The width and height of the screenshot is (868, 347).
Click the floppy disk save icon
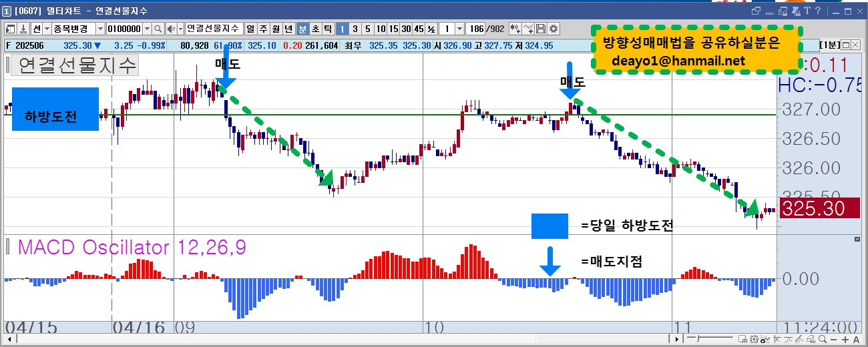[x=541, y=29]
